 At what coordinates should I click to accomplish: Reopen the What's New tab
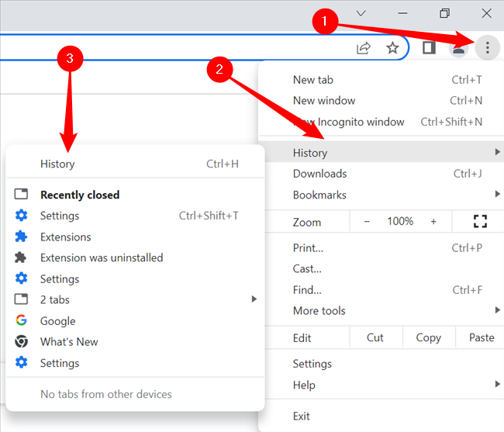pyautogui.click(x=136, y=342)
